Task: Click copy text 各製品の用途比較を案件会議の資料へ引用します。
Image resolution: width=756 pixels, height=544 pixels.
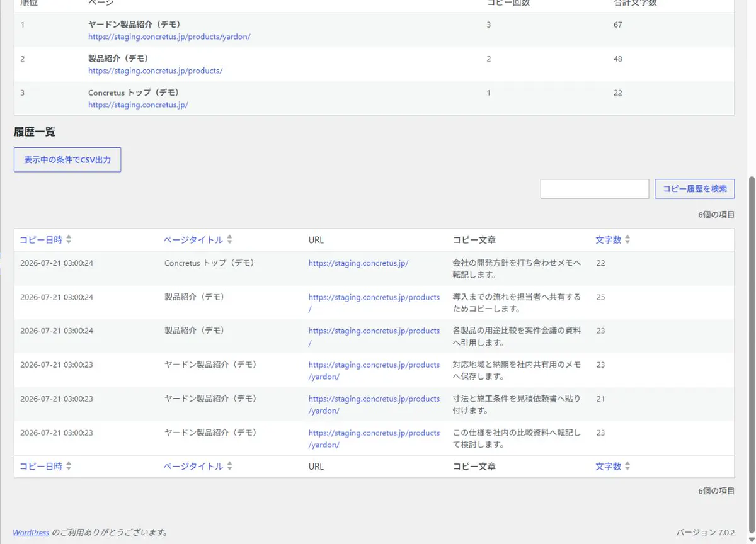Action: 517,337
